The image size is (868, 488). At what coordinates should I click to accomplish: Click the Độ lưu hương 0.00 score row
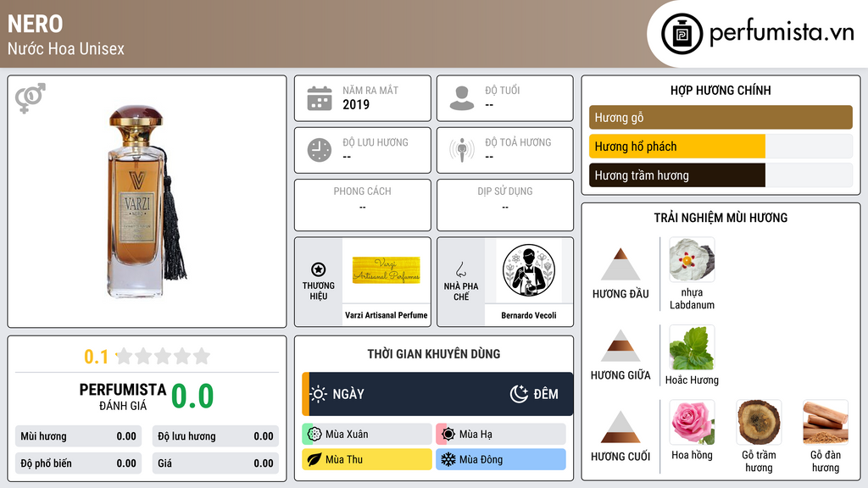coord(215,436)
